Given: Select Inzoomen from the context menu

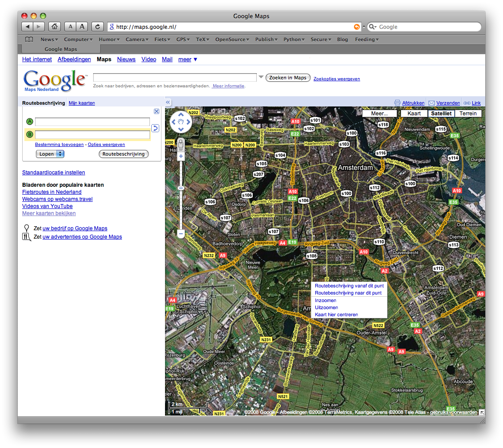Looking at the screenshot, I should click(x=326, y=300).
